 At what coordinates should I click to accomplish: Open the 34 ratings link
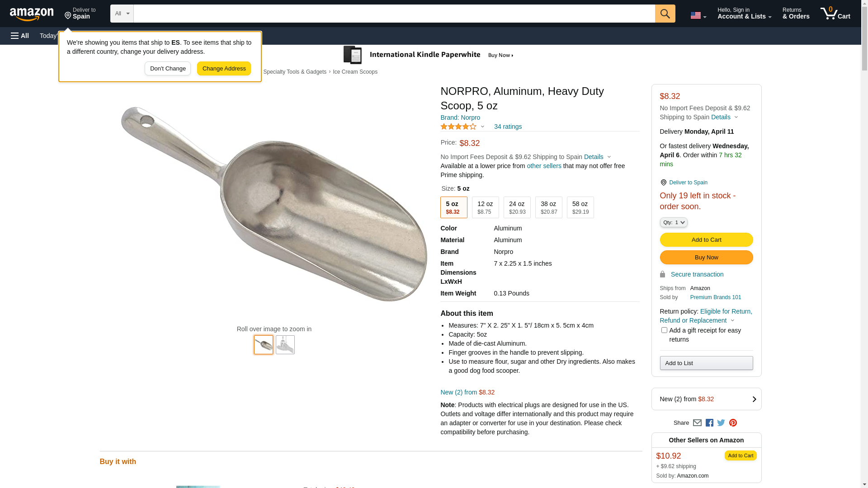point(508,127)
